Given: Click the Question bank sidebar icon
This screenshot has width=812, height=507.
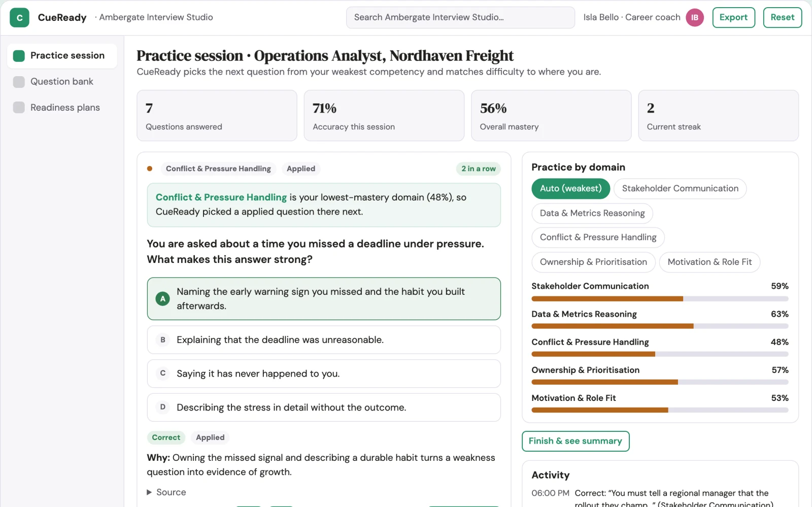Looking at the screenshot, I should pos(19,82).
